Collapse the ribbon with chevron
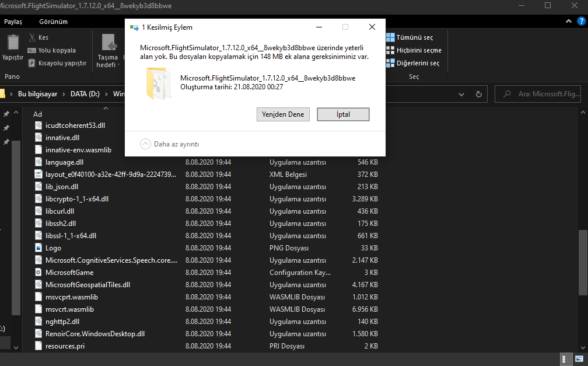Image resolution: width=588 pixels, height=366 pixels. click(x=569, y=22)
